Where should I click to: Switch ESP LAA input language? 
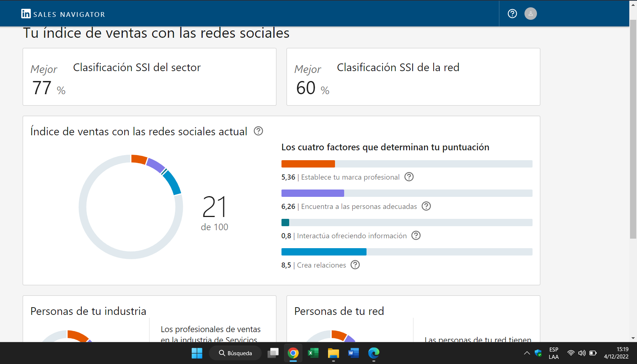tap(554, 353)
